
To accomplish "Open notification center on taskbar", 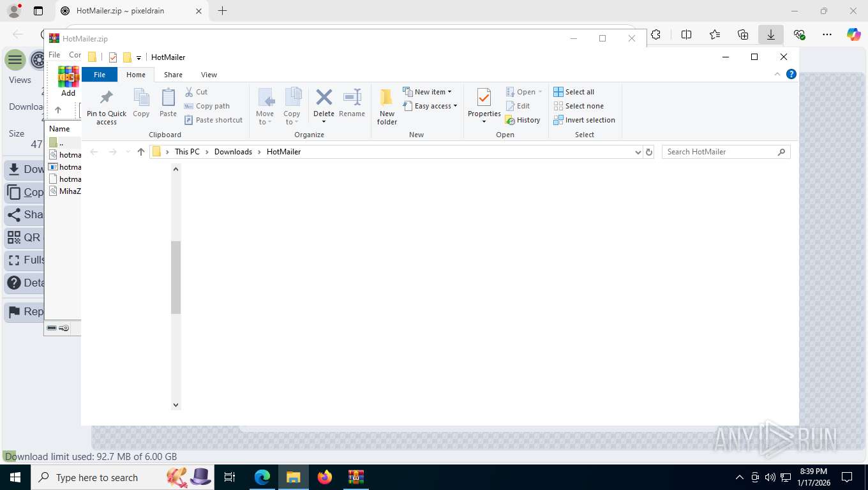I will pos(847,477).
